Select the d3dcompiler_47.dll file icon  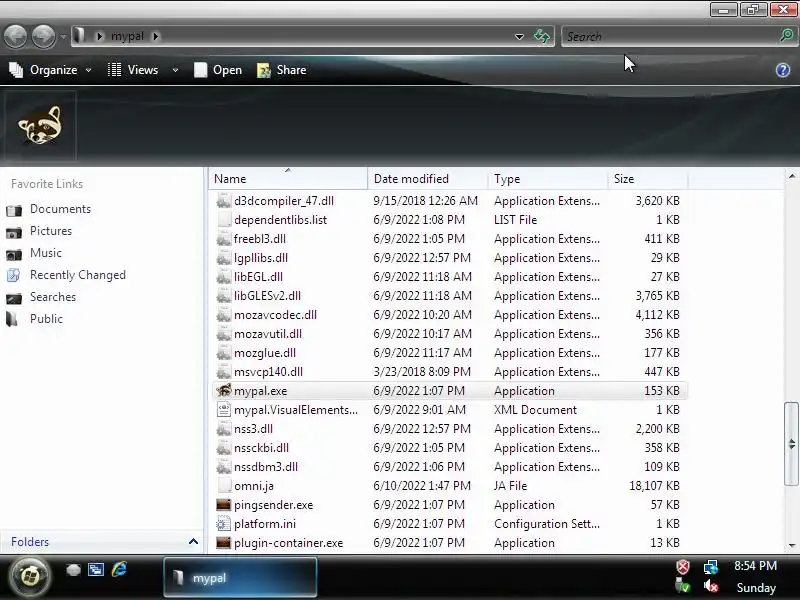223,201
